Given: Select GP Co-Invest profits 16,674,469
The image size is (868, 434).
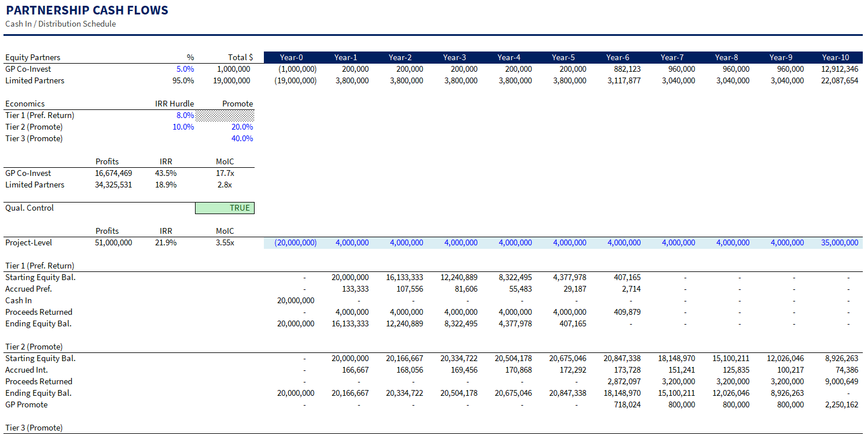Looking at the screenshot, I should click(x=113, y=173).
